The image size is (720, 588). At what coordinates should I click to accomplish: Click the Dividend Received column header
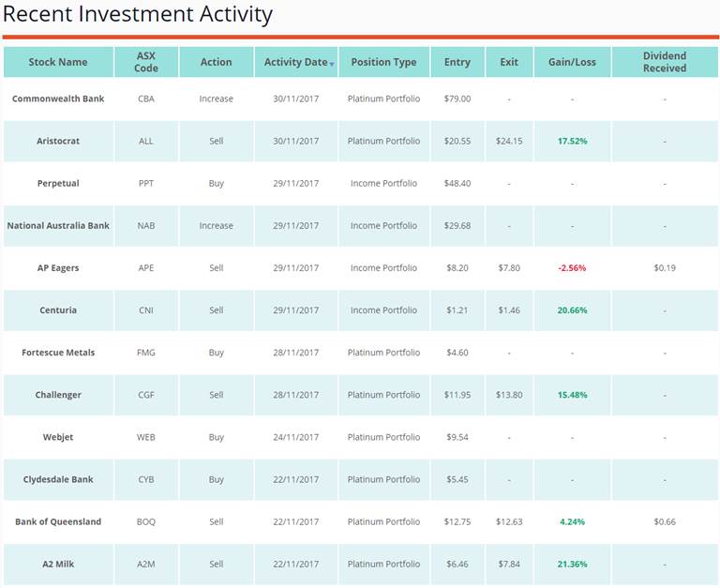click(x=665, y=62)
